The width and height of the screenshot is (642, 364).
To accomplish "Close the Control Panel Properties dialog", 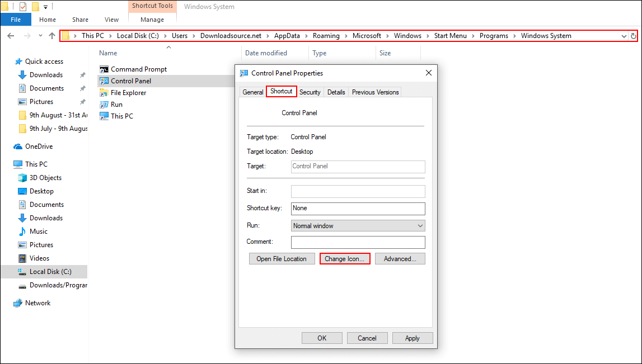I will point(429,73).
